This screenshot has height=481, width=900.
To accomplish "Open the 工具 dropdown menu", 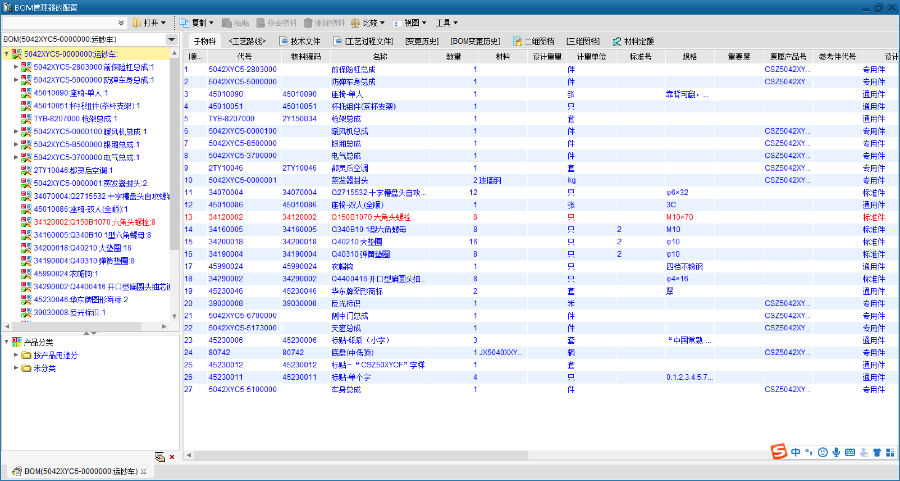I will tap(447, 22).
